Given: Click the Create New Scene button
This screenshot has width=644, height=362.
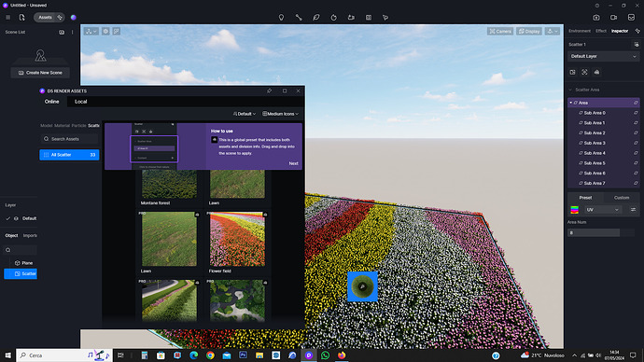Looking at the screenshot, I should coord(40,73).
